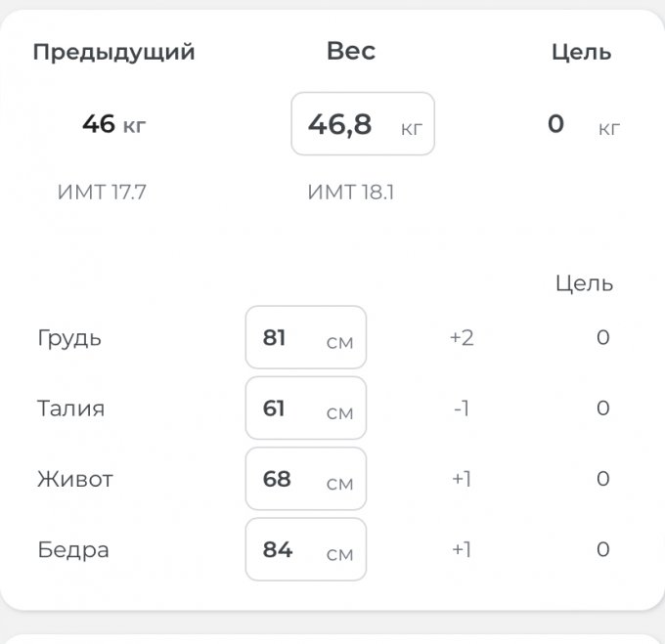Edit the Талия goal value
Image resolution: width=665 pixels, height=644 pixels.
tap(602, 408)
